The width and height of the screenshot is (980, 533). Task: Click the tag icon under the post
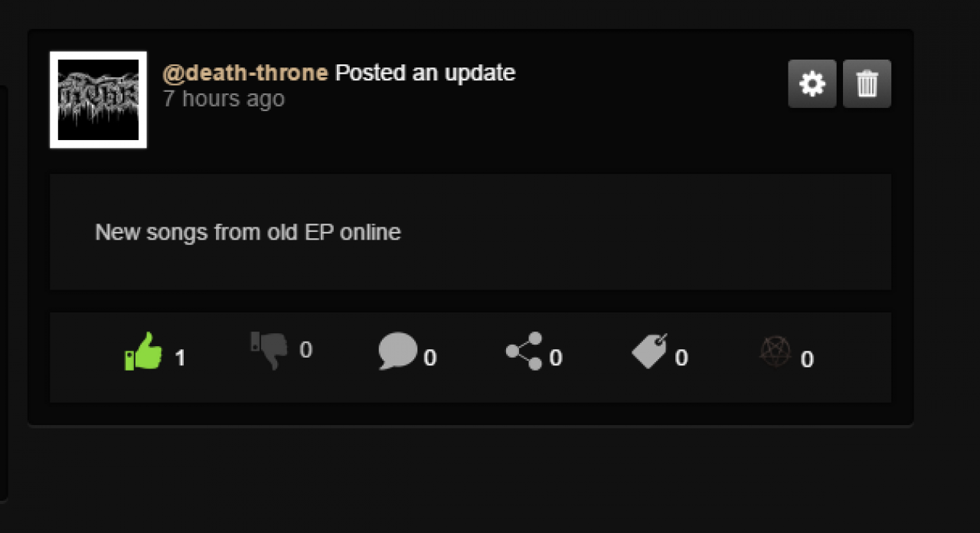(649, 352)
